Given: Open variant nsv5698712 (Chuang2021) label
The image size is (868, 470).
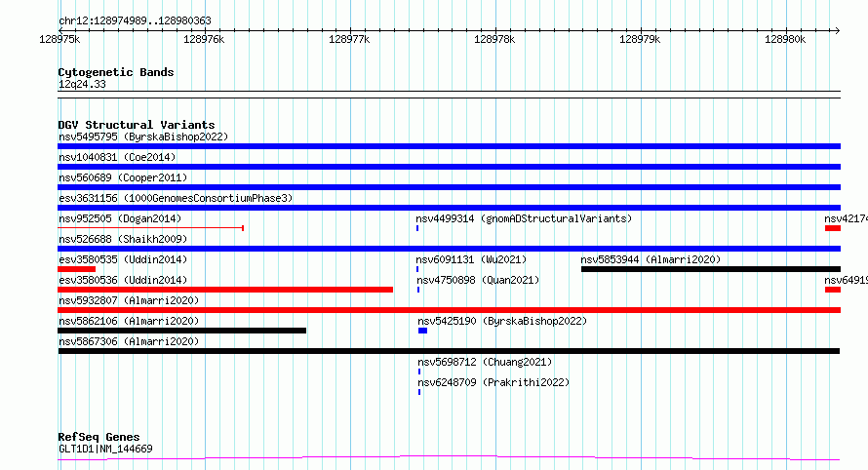Looking at the screenshot, I should point(485,362).
